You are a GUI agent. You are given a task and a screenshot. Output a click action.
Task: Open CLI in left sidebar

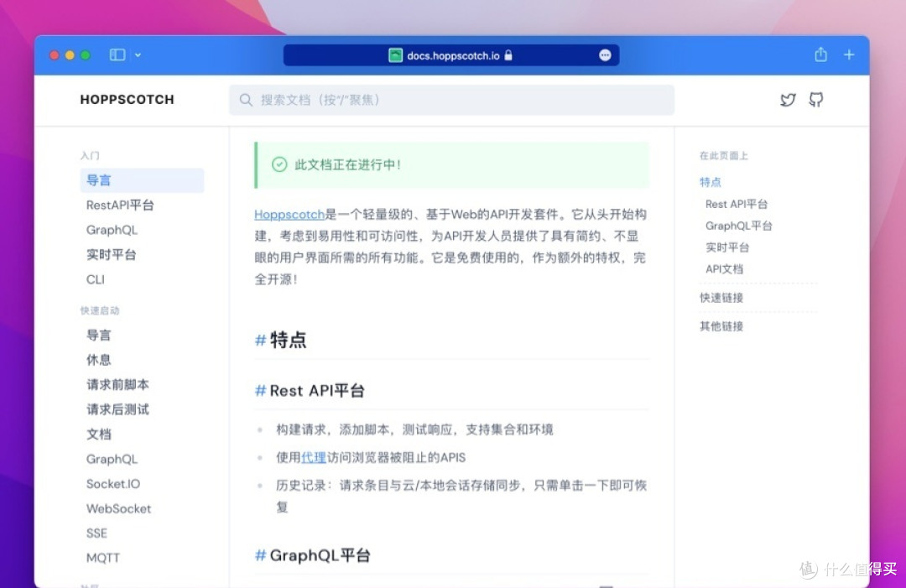(x=96, y=279)
